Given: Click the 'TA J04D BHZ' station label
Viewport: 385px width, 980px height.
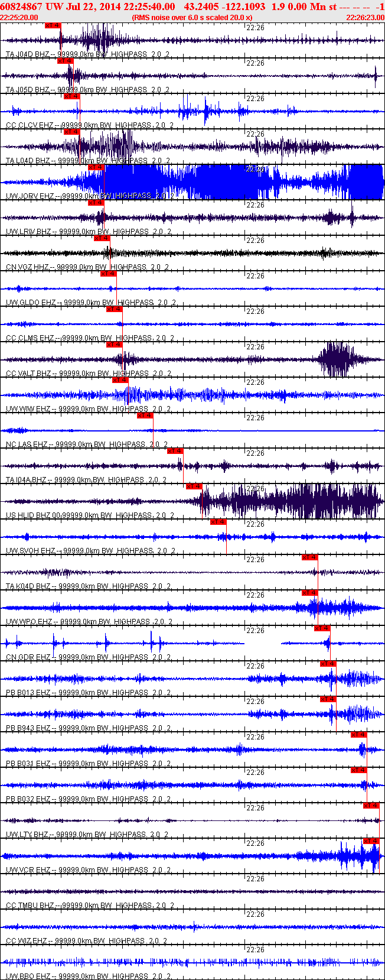Looking at the screenshot, I should (28, 54).
